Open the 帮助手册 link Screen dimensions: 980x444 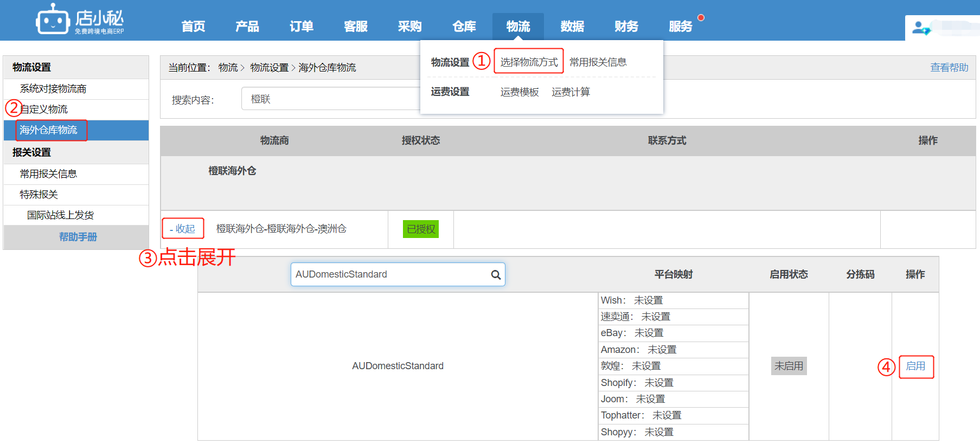[78, 237]
